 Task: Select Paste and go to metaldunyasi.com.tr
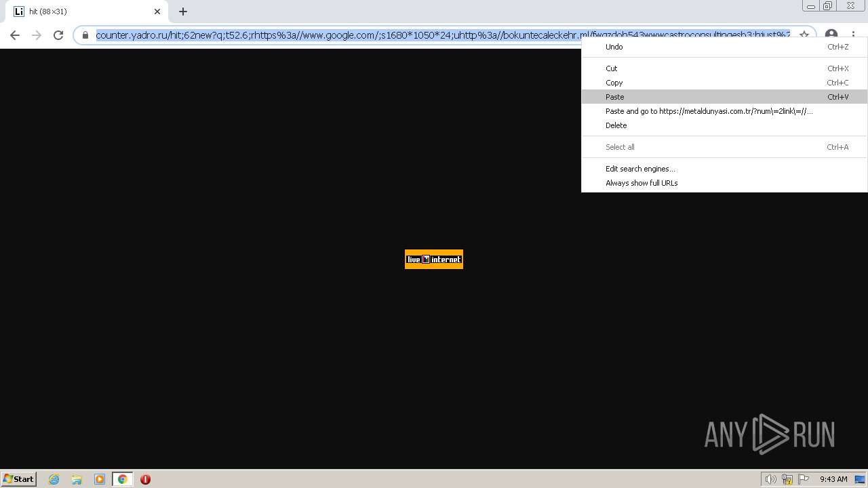coord(724,111)
